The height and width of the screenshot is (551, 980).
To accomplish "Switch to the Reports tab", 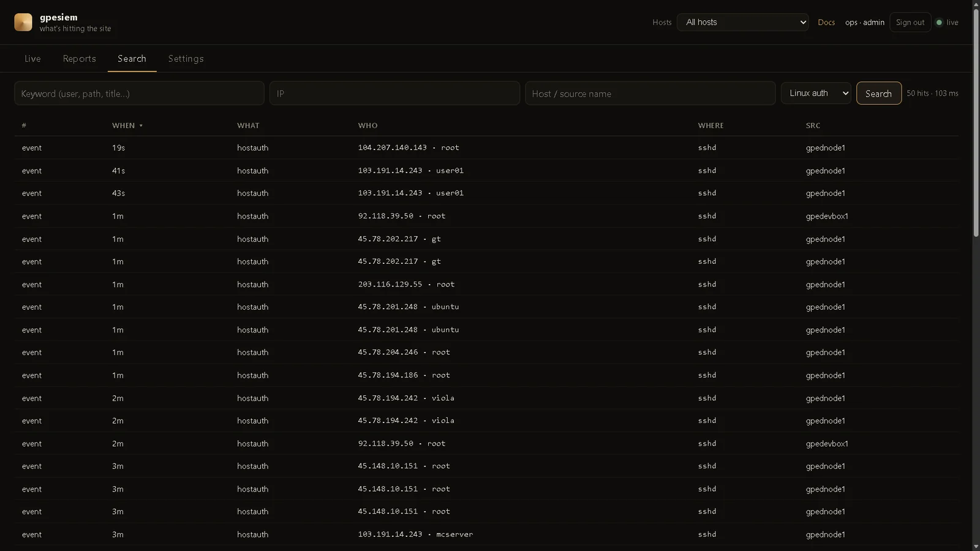I will (x=80, y=59).
